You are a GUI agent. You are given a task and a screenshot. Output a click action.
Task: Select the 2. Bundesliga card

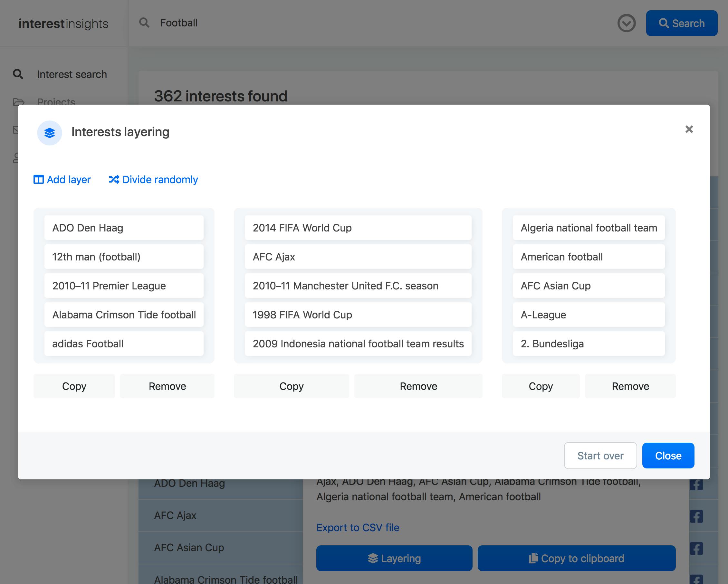(589, 344)
